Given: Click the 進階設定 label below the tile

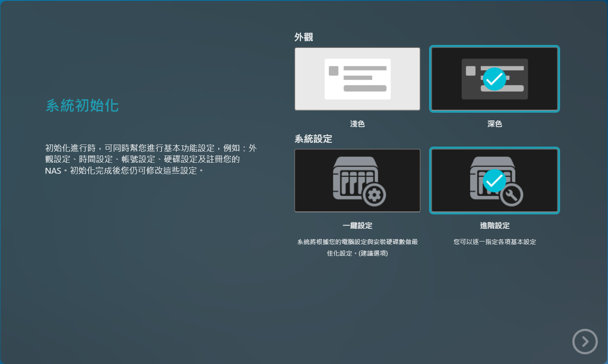Looking at the screenshot, I should point(494,225).
